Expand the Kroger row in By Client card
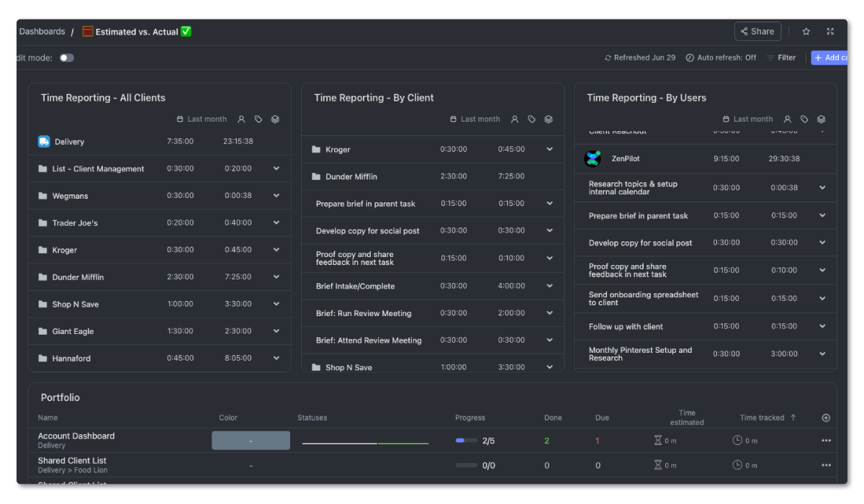 [x=550, y=149]
